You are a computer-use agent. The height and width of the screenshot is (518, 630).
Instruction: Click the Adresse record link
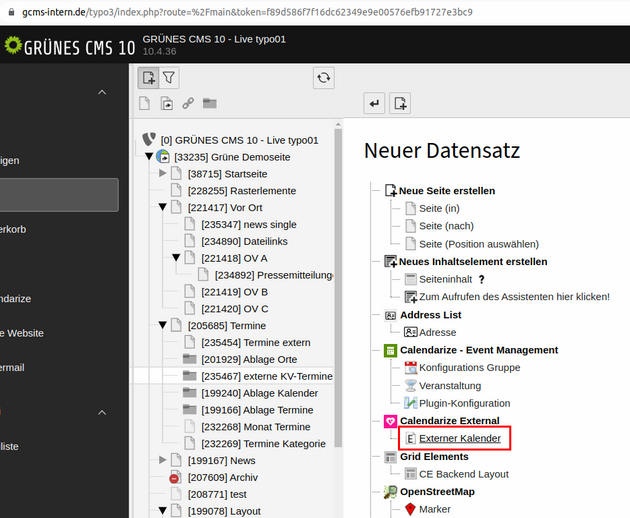click(438, 332)
